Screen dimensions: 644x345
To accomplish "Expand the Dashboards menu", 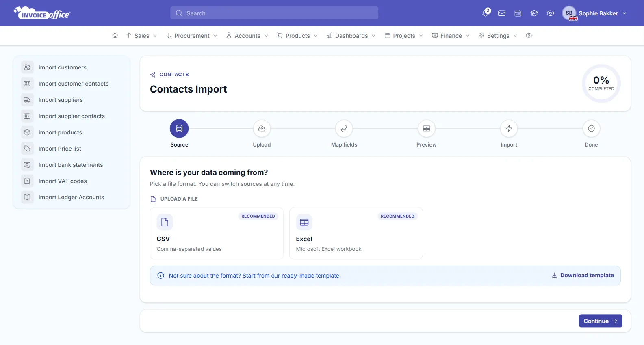I will [x=351, y=36].
